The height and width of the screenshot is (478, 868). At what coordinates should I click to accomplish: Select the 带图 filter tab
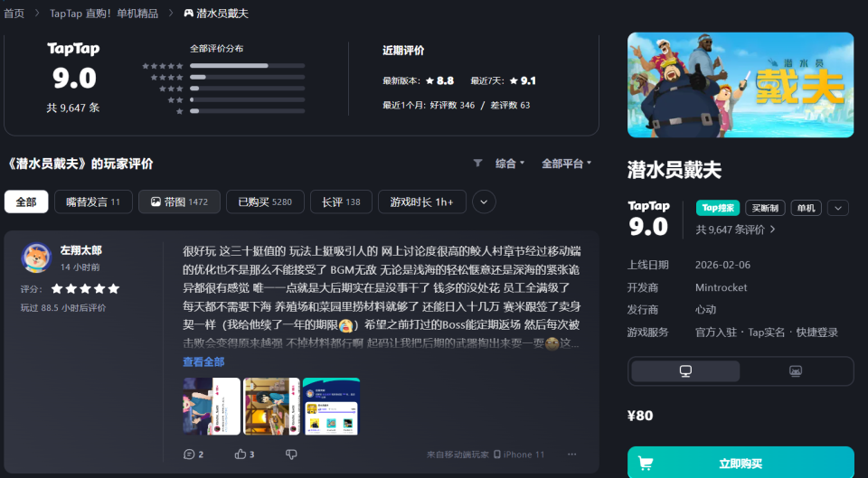[x=179, y=202]
